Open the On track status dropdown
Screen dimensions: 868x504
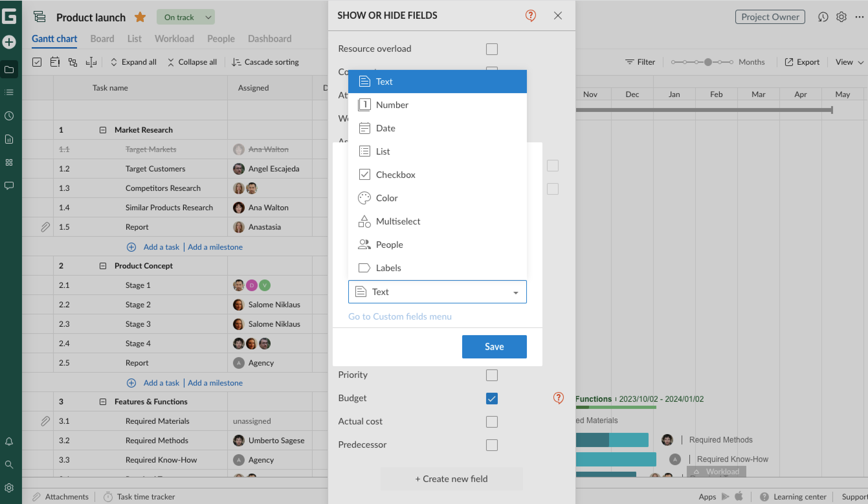(186, 16)
